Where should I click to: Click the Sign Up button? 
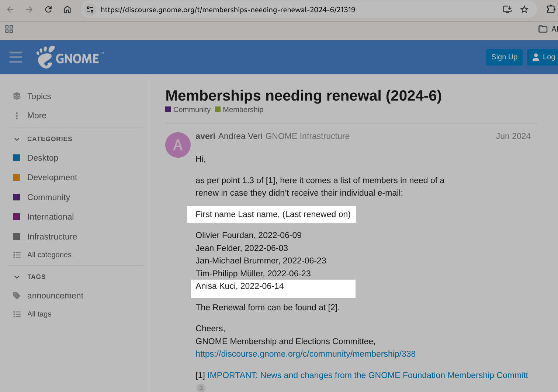pyautogui.click(x=504, y=57)
